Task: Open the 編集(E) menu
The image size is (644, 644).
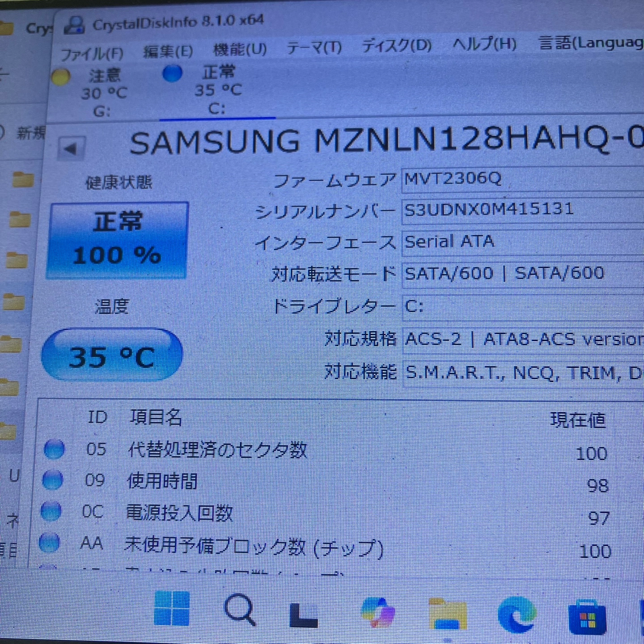Action: click(168, 51)
